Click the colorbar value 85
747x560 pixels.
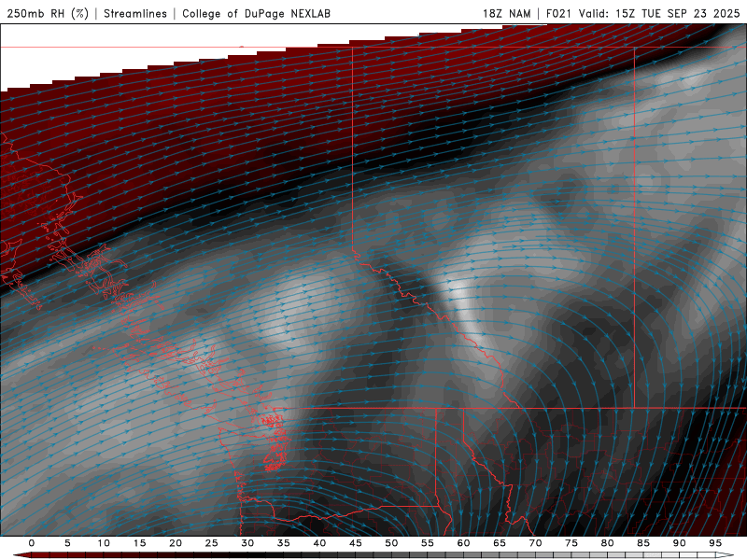(642, 543)
